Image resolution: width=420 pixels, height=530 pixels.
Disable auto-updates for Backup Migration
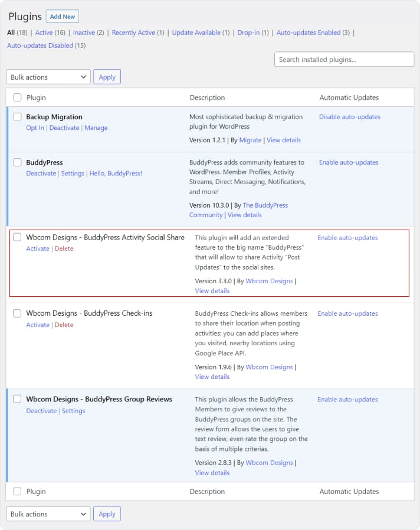(x=349, y=117)
